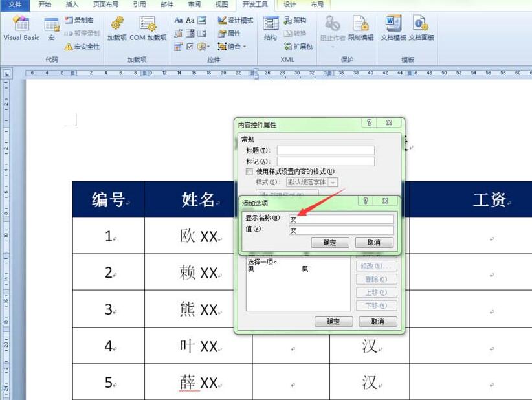
Task: Toggle 设计模式 design mode
Action: (x=236, y=20)
